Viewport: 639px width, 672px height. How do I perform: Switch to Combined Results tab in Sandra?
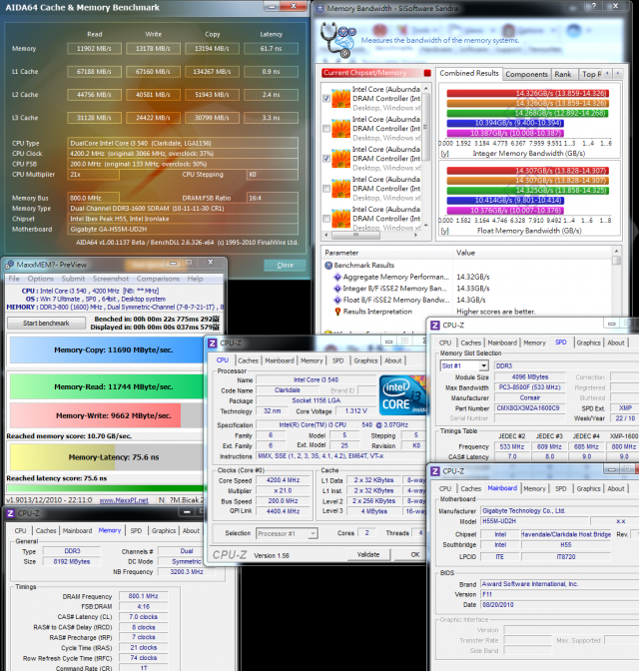(x=469, y=73)
